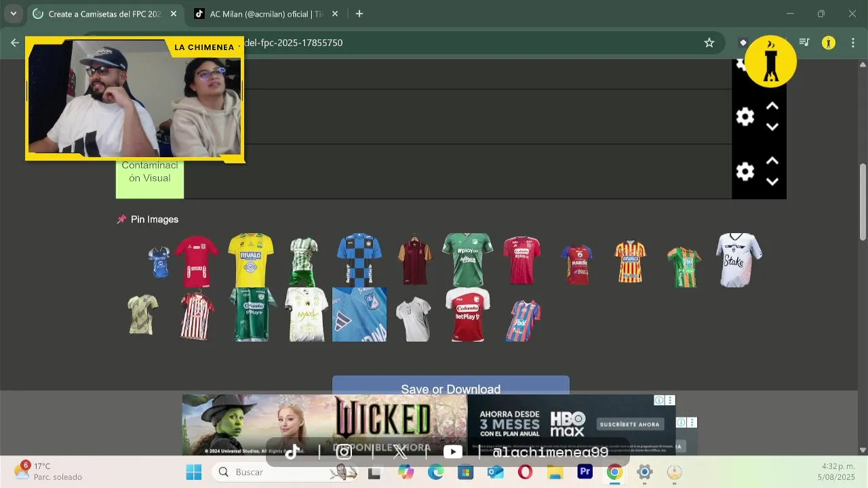Screen dimensions: 868x488
Task: Open the Windows Start menu
Action: click(194, 472)
